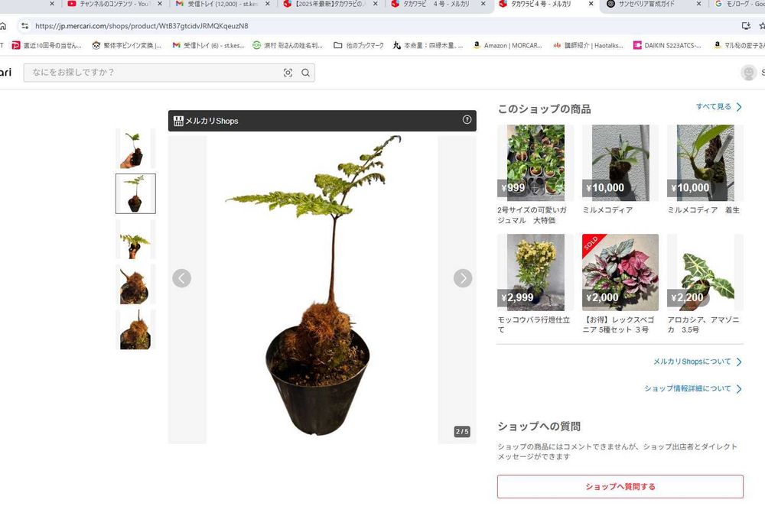Expand the ショップ情報詳細について chevron link

[x=693, y=388]
